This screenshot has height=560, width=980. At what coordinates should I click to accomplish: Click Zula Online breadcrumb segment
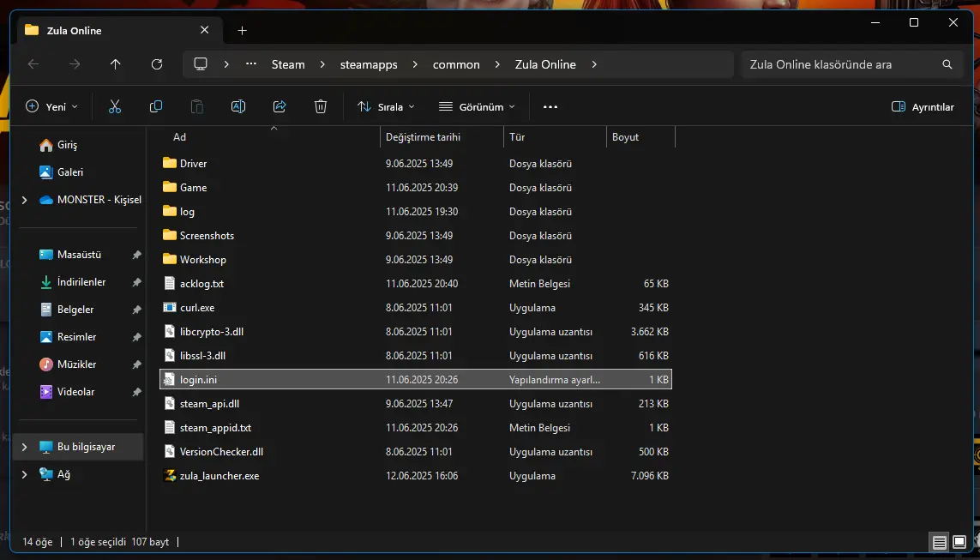(x=545, y=64)
